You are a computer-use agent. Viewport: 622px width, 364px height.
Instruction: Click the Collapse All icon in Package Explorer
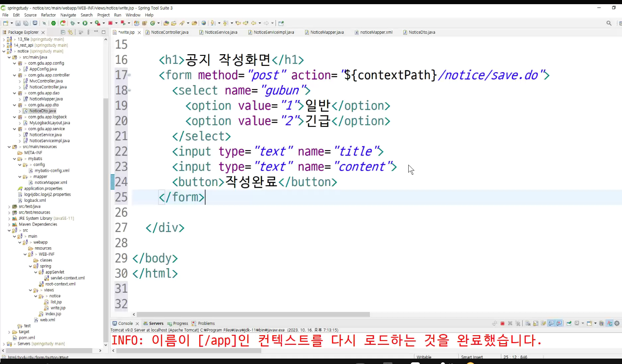(63, 32)
